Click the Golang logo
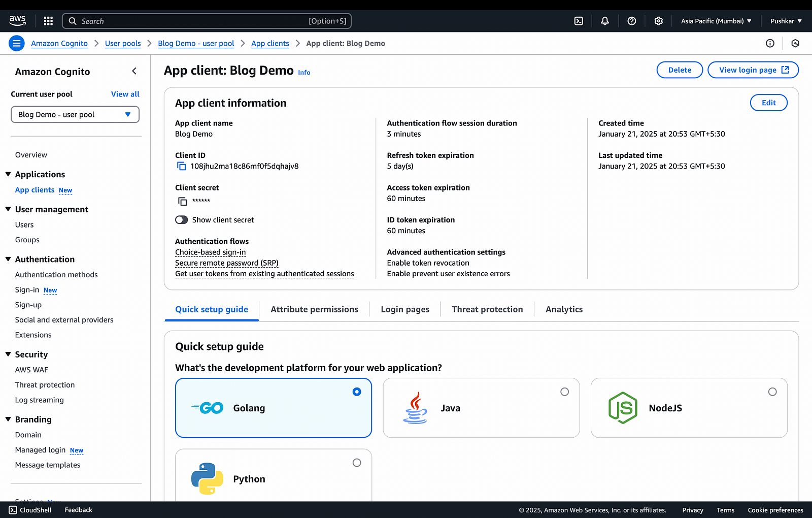The height and width of the screenshot is (518, 812). (207, 408)
